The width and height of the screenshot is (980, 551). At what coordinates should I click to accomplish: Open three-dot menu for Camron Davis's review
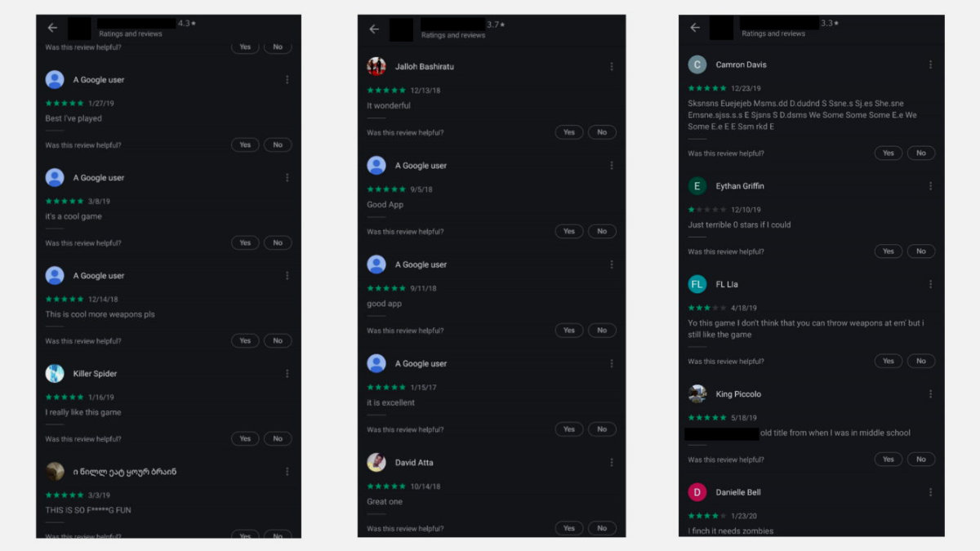tap(929, 64)
